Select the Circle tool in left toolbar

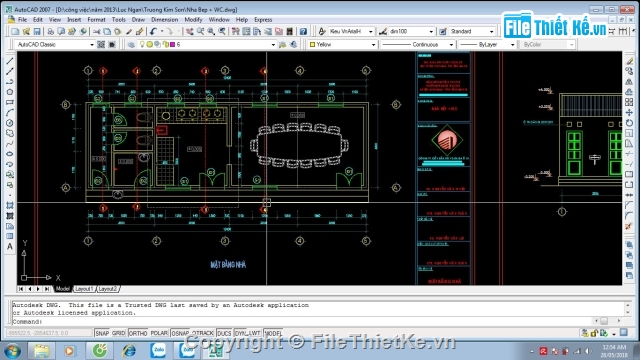(10, 123)
